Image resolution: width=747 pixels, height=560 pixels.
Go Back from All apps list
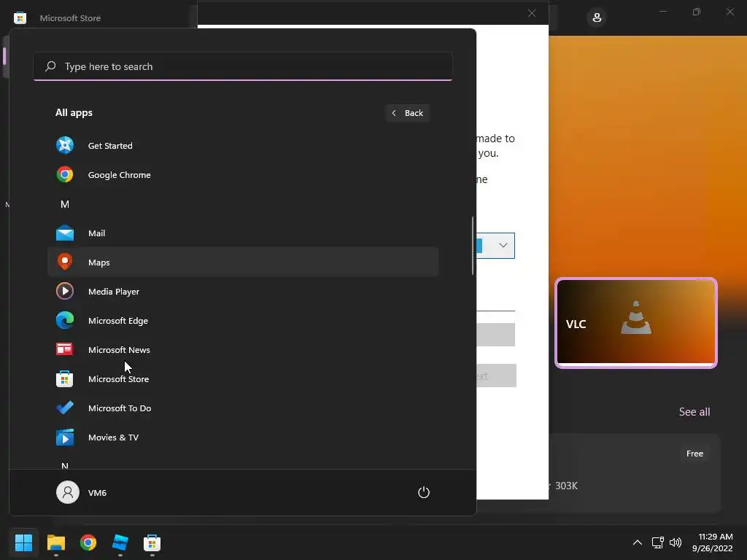407,113
